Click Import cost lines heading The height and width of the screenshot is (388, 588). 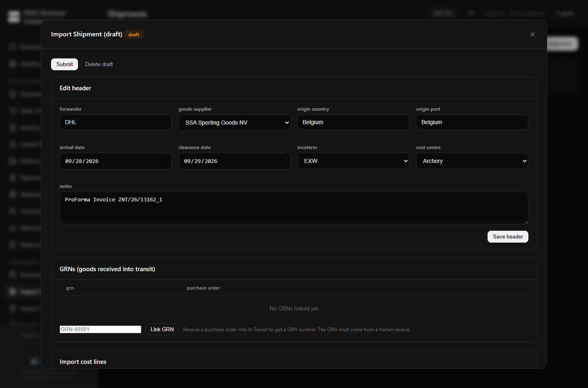tap(83, 362)
